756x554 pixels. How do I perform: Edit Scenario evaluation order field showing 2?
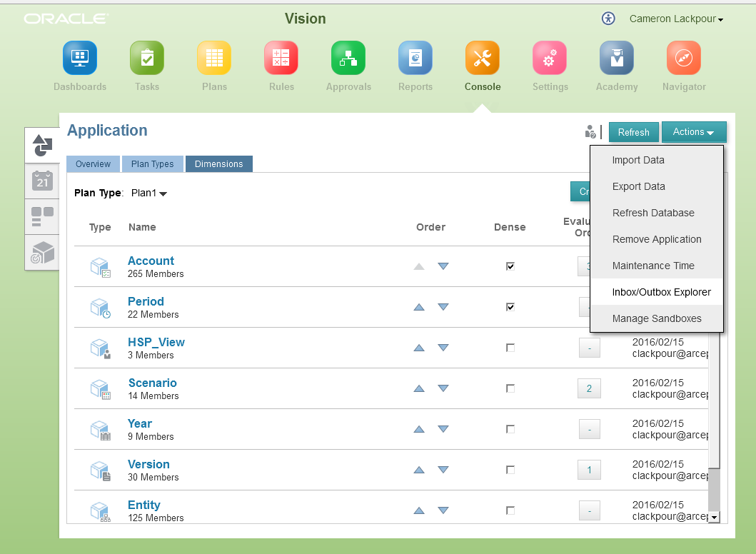point(589,388)
